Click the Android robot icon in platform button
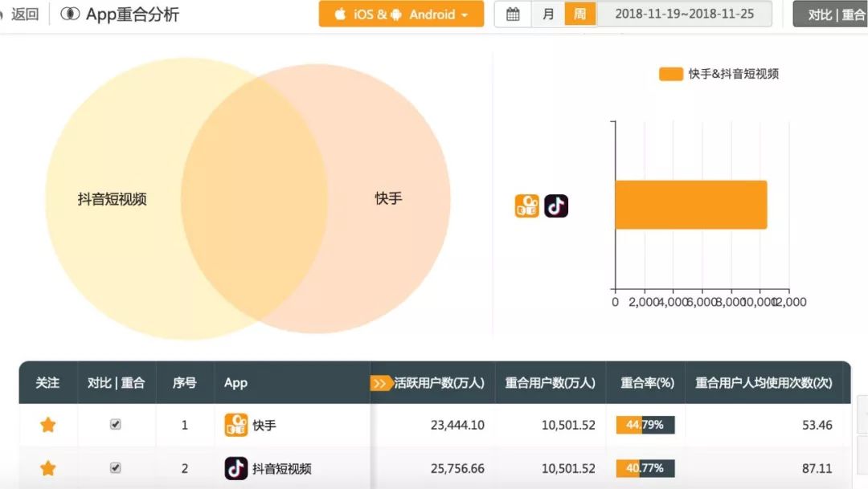The width and height of the screenshot is (868, 489). 395,14
